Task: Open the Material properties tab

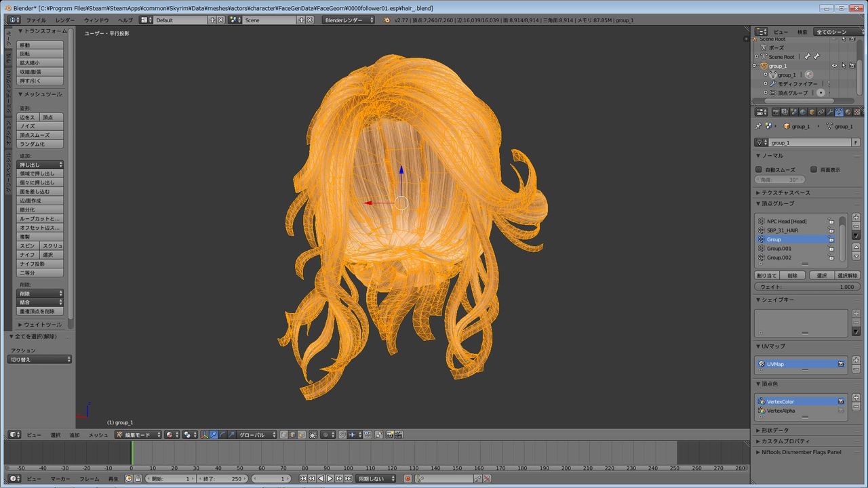Action: (x=848, y=113)
